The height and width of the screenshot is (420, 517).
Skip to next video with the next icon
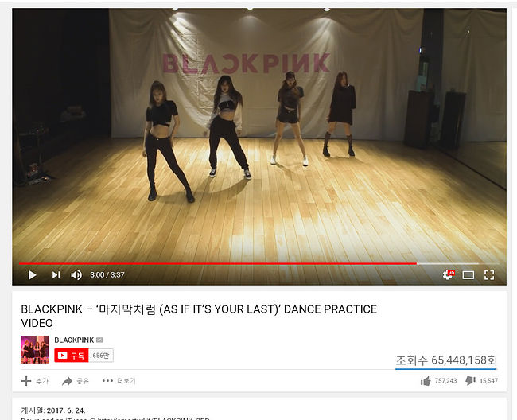tap(56, 275)
